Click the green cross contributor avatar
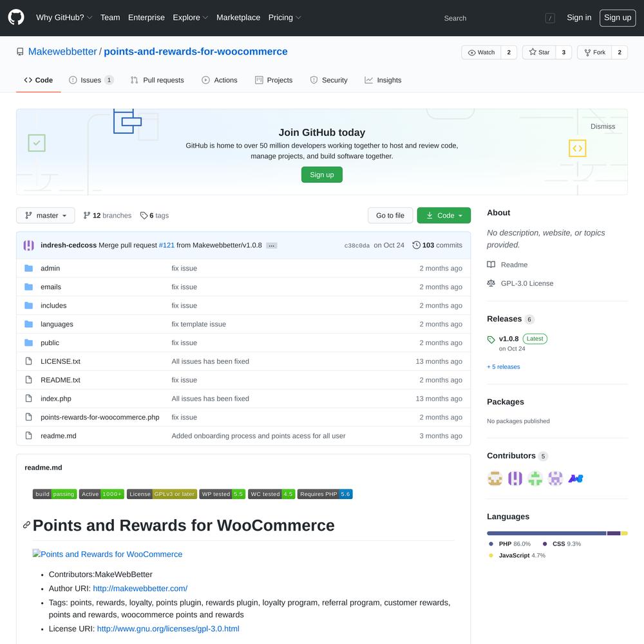644x644 pixels. [535, 478]
